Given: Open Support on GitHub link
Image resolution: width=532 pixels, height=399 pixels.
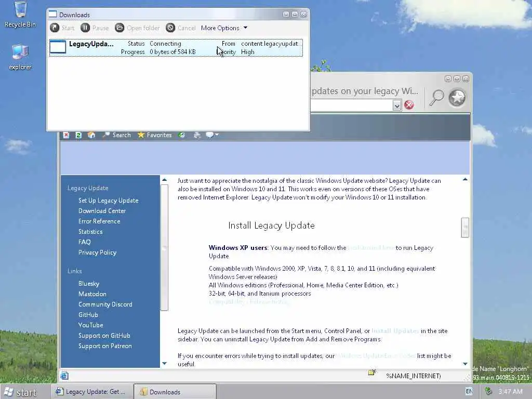Looking at the screenshot, I should click(x=104, y=336).
